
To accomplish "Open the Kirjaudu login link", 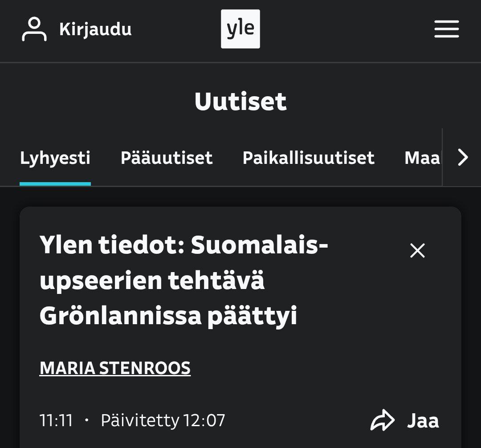I will click(95, 29).
